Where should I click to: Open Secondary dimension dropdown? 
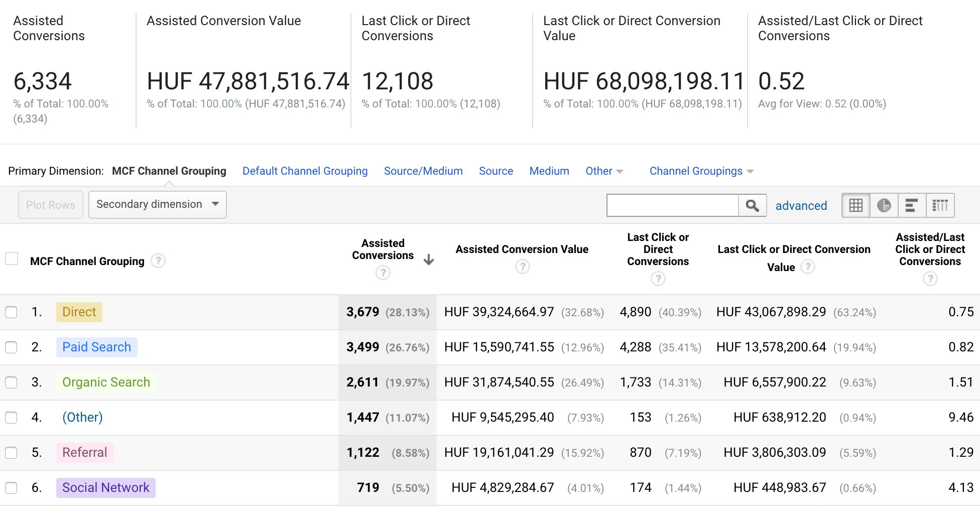tap(158, 205)
